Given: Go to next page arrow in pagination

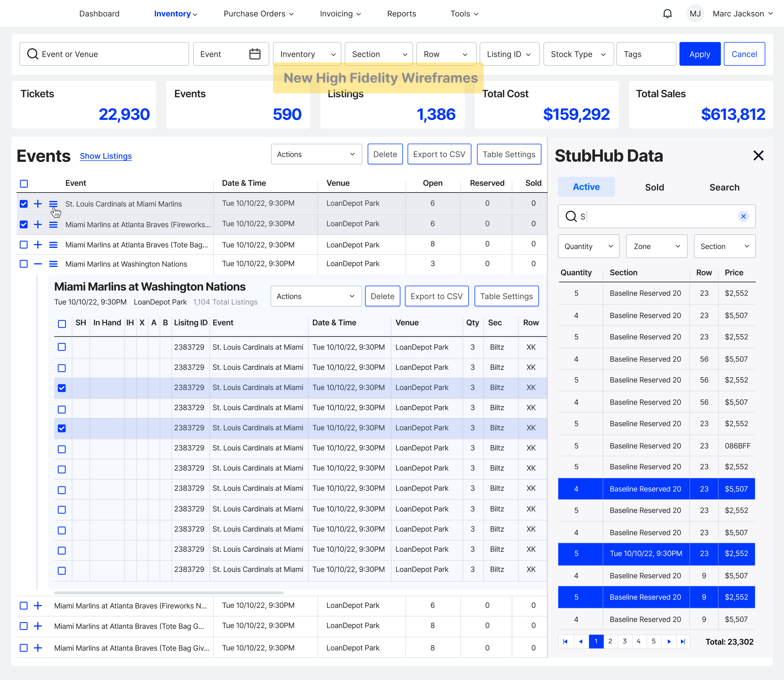Looking at the screenshot, I should 669,642.
